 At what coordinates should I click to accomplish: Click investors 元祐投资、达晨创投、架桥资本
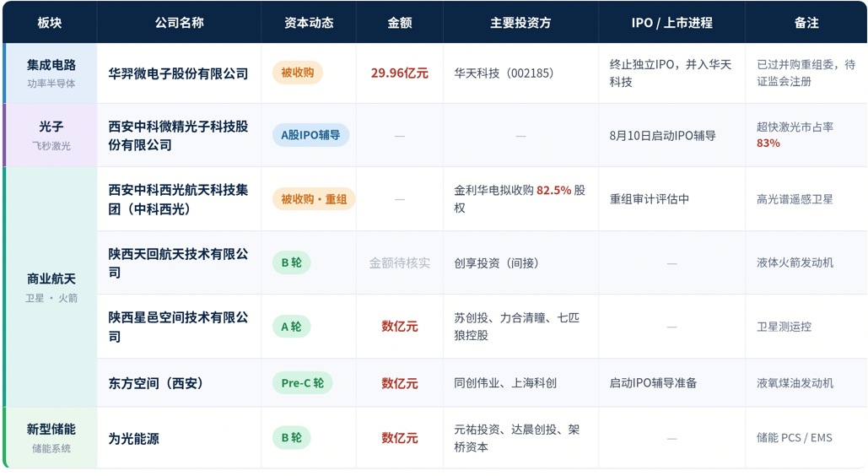click(516, 438)
